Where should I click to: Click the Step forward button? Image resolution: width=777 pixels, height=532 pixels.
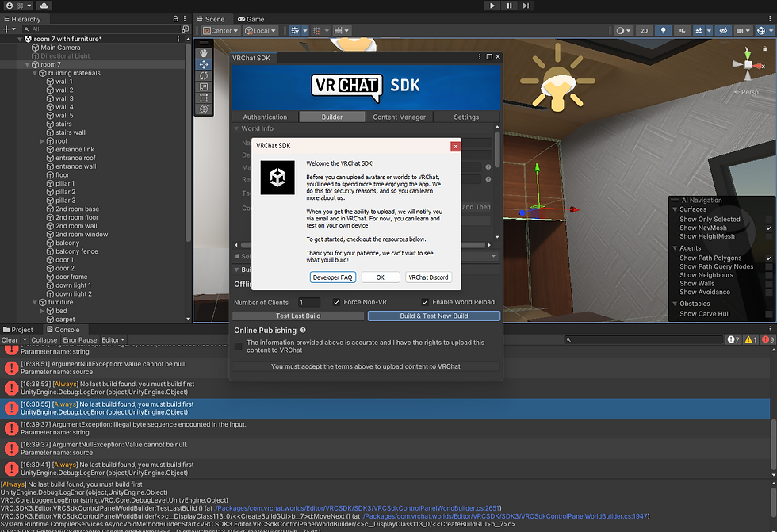click(526, 6)
